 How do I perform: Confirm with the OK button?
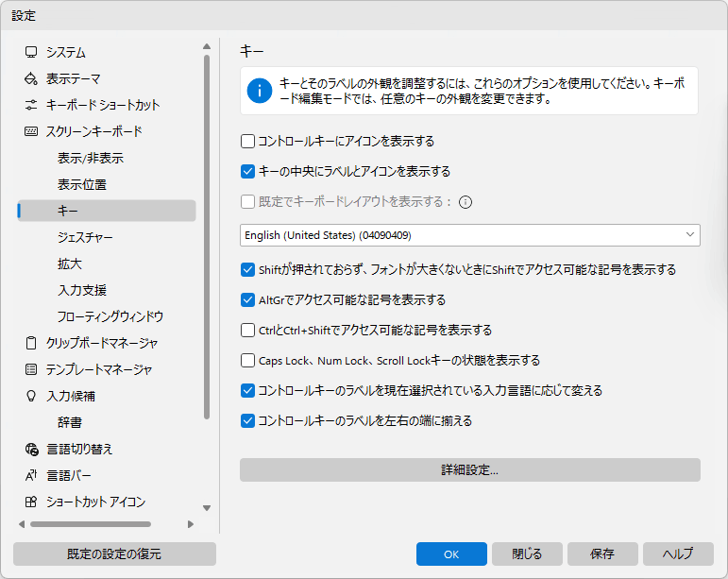pyautogui.click(x=451, y=553)
